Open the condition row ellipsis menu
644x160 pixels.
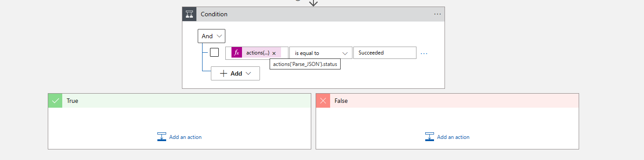coord(424,53)
